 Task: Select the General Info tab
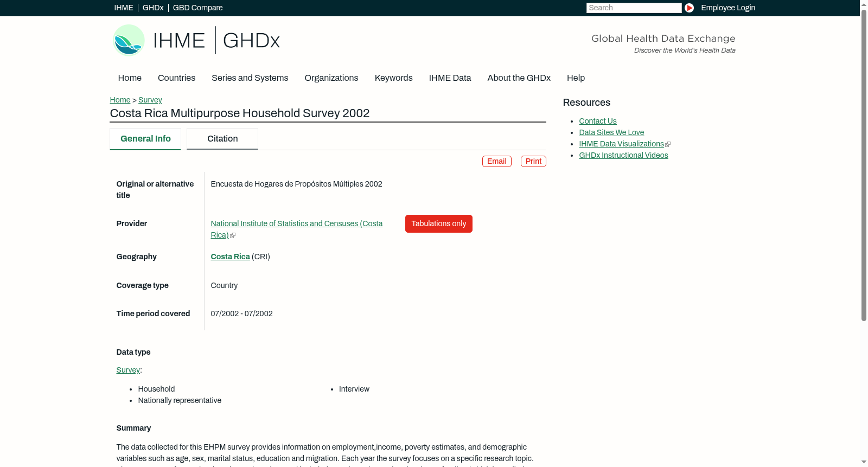point(145,139)
